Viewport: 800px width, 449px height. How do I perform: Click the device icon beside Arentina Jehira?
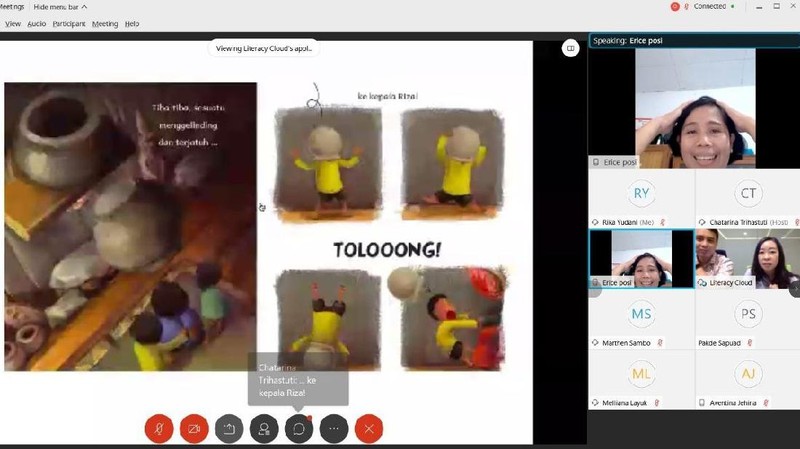[x=702, y=403]
